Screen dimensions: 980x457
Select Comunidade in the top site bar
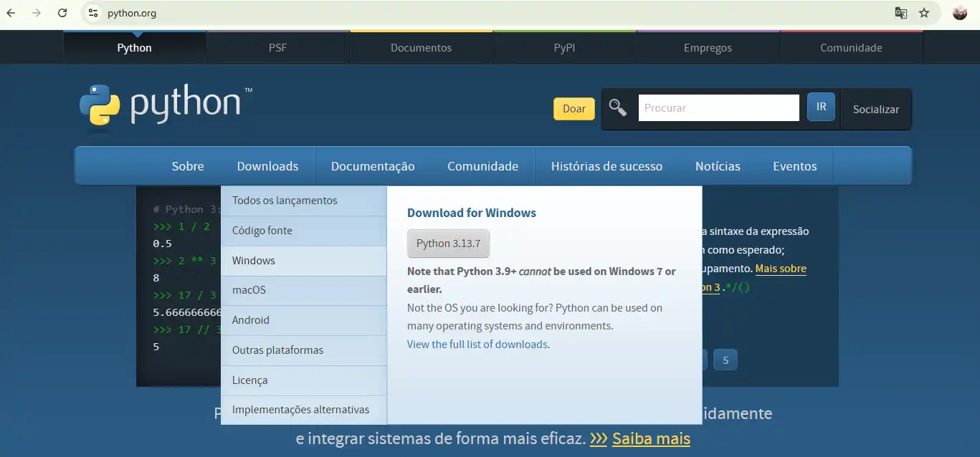point(851,48)
